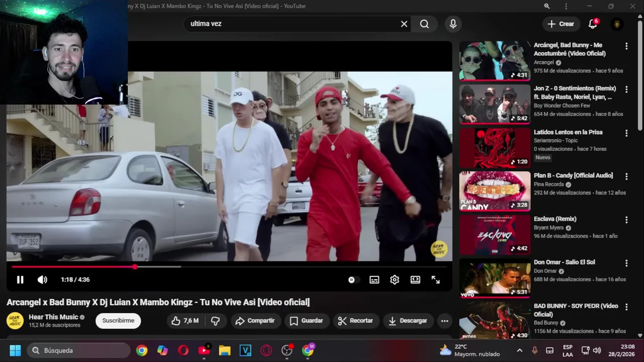
Task: Open the notifications bell
Action: tap(593, 24)
